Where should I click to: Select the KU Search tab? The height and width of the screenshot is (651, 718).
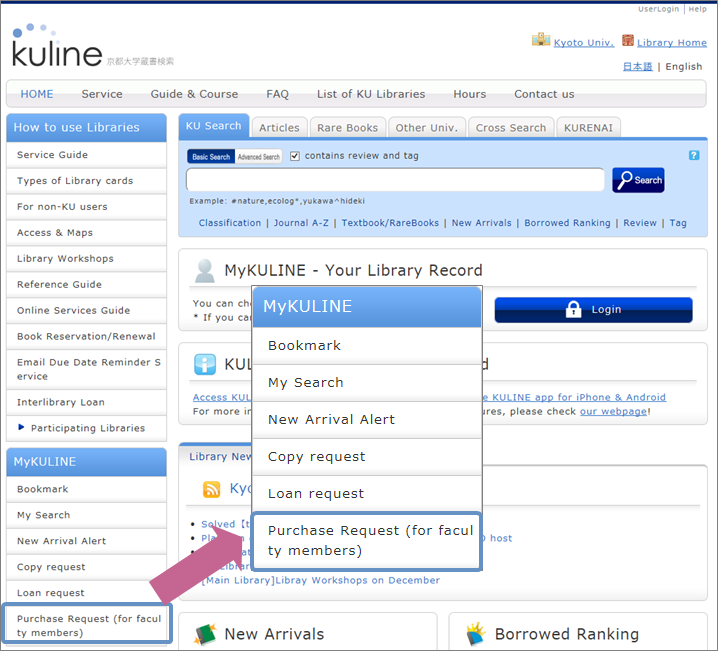tap(213, 126)
